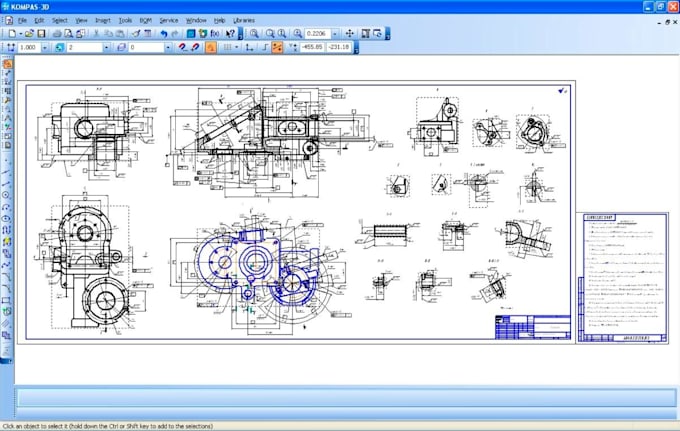This screenshot has height=431, width=680.
Task: Click the cursor step field showing 1.000
Action: tap(29, 47)
